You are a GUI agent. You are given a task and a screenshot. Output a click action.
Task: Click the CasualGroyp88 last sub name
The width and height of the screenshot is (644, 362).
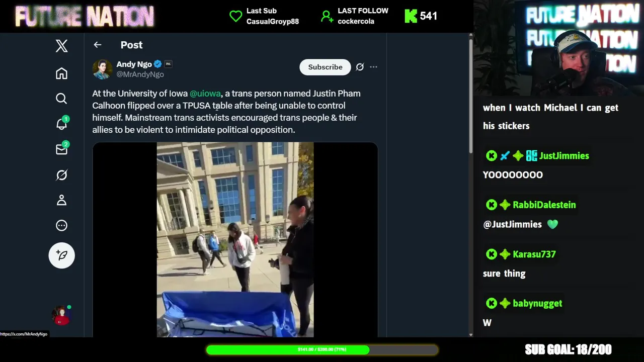(x=273, y=22)
